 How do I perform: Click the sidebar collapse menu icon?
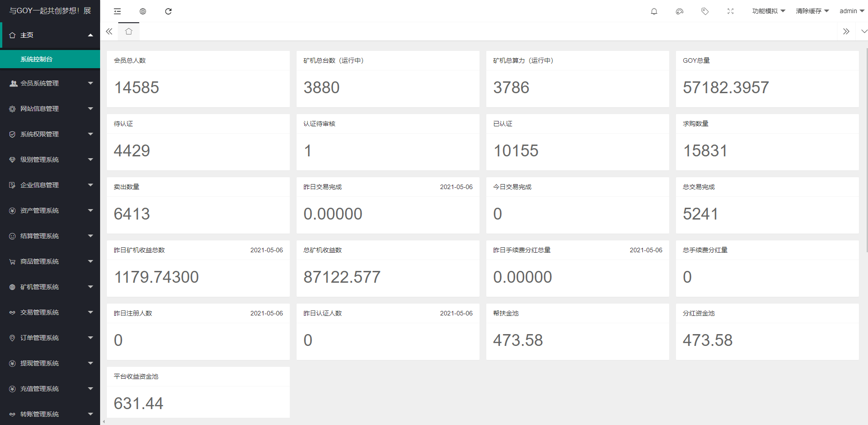[x=117, y=11]
